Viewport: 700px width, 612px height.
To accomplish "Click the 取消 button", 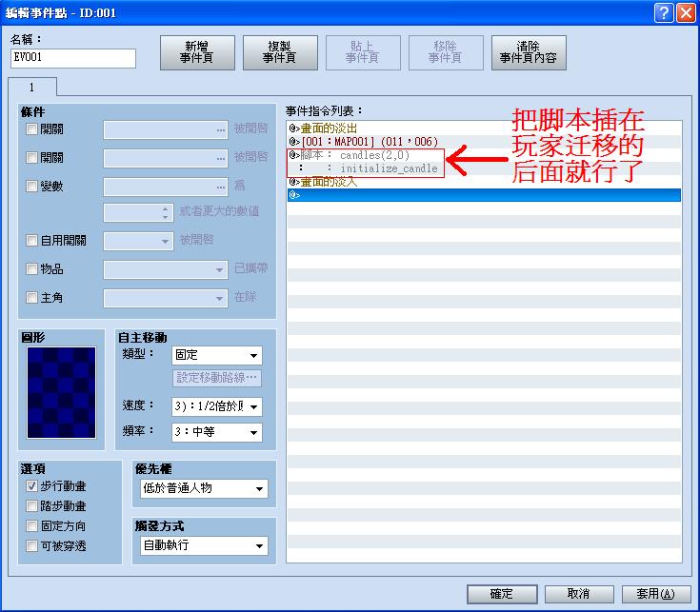I will (579, 594).
